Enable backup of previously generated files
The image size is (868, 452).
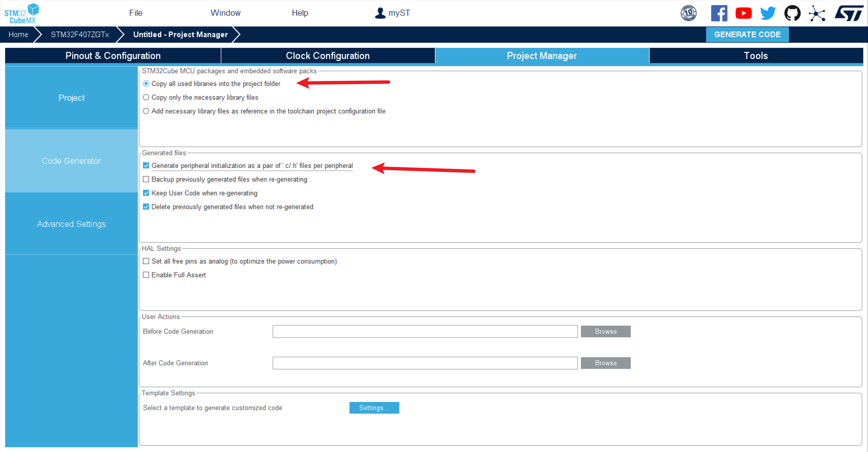[x=146, y=179]
